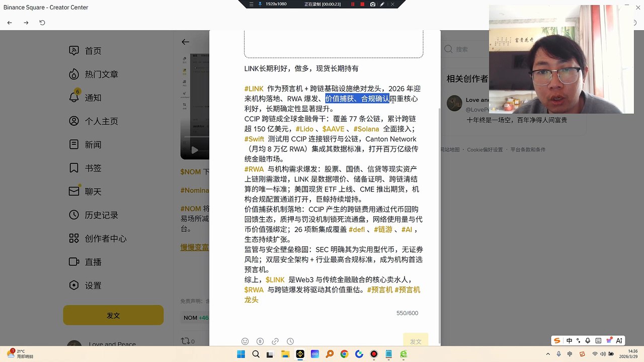Open 书签 bookmarks
644x362 pixels.
85,168
